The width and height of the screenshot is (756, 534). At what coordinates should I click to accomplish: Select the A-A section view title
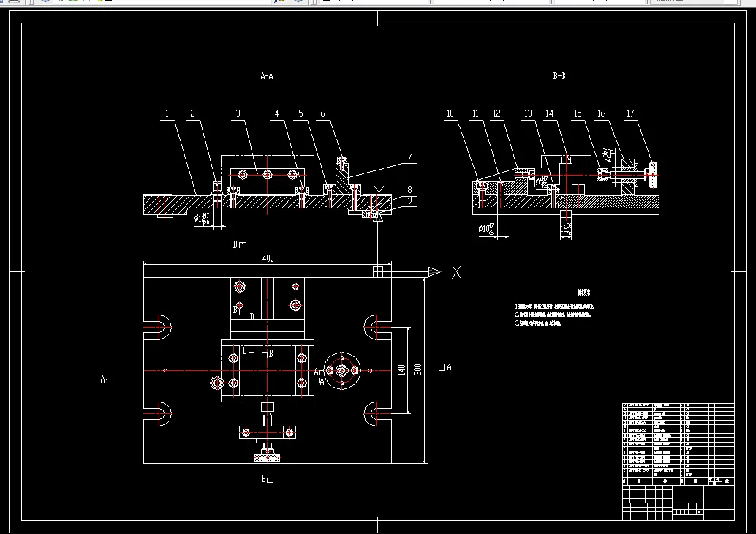pyautogui.click(x=267, y=76)
